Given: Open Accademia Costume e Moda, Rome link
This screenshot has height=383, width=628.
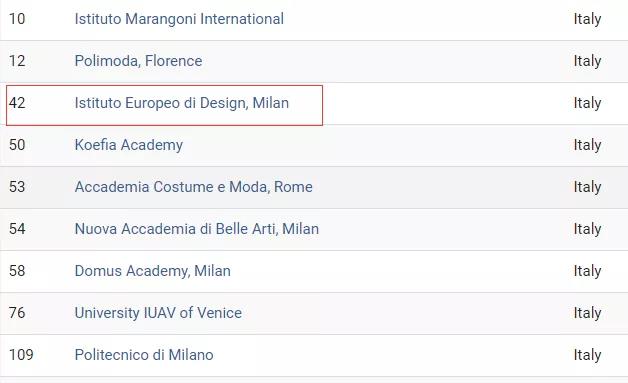Looking at the screenshot, I should 193,187.
